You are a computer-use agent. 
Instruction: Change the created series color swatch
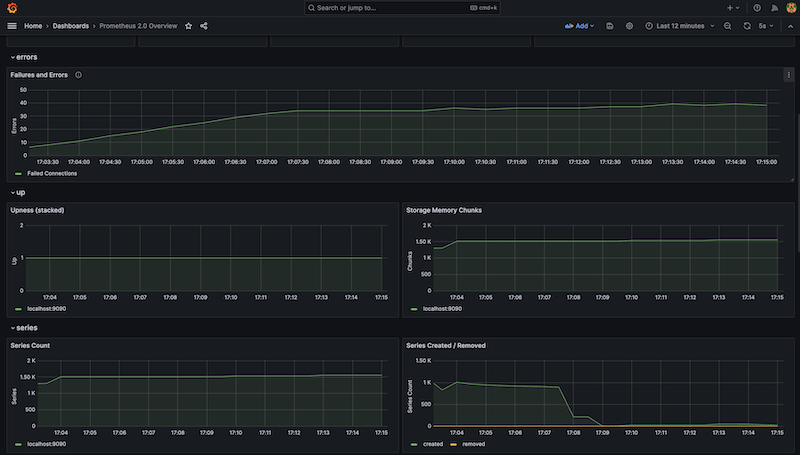(x=414, y=444)
